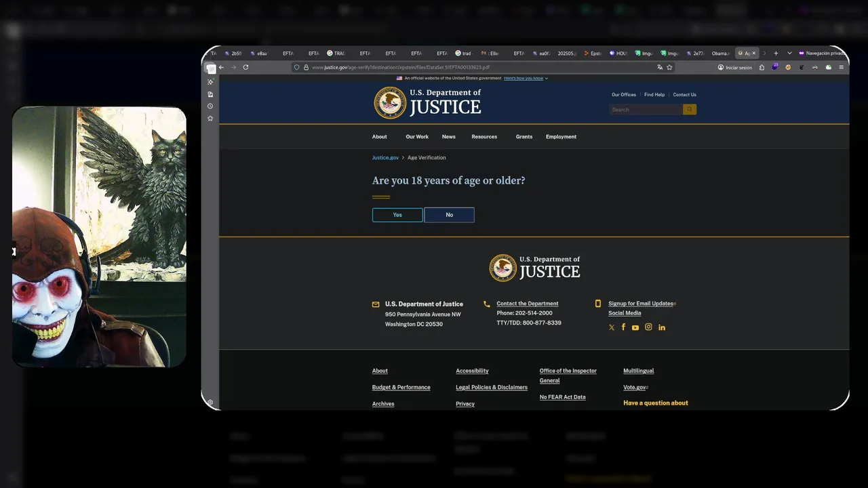Image resolution: width=868 pixels, height=488 pixels.
Task: Open history clock icon in sidebar
Action: point(210,106)
